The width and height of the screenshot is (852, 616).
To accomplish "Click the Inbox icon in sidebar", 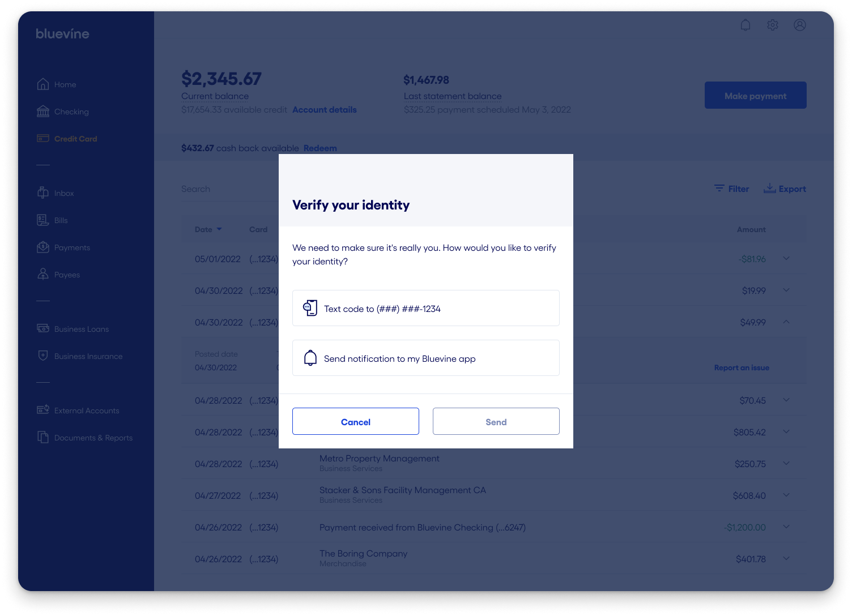I will (43, 193).
